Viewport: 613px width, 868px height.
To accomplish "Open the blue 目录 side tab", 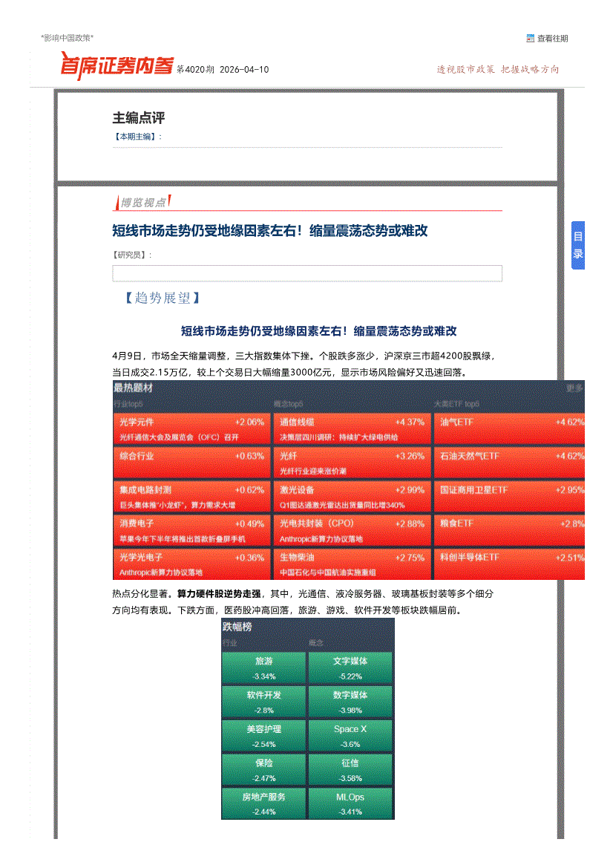I will pyautogui.click(x=577, y=246).
